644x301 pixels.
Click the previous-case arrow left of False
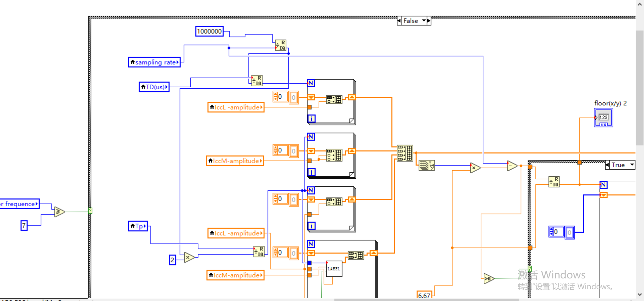(399, 21)
